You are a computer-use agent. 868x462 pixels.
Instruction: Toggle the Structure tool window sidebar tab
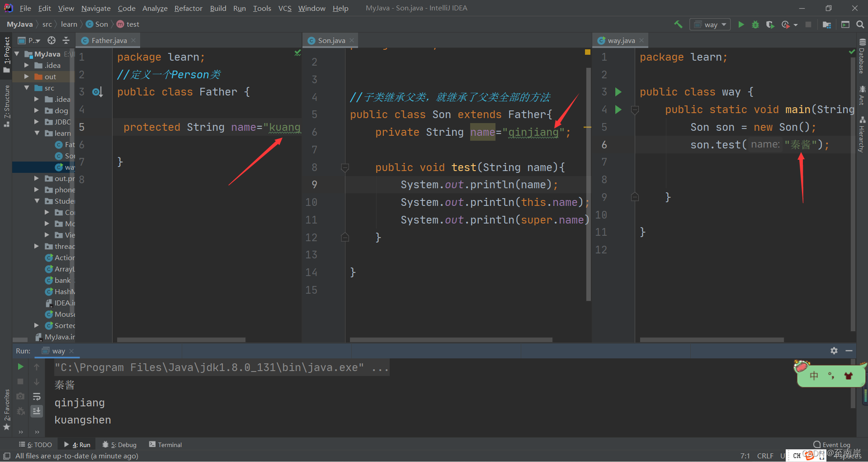[6, 105]
